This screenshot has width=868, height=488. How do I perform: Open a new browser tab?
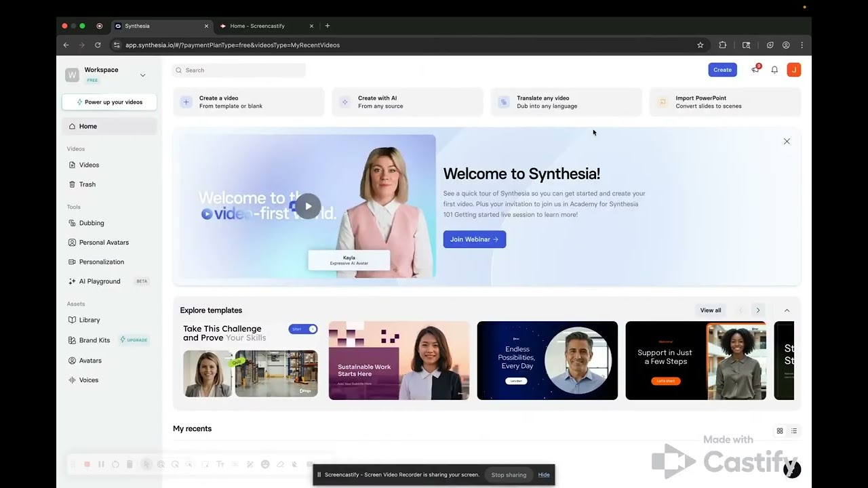[328, 26]
